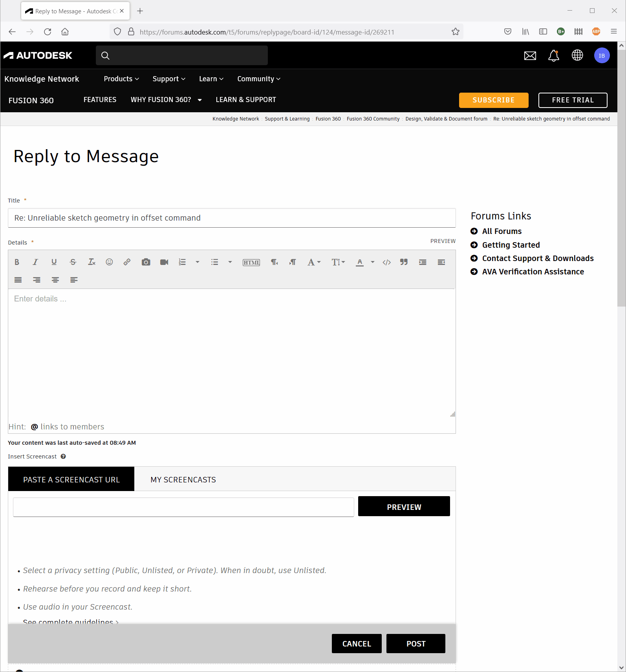Insert numbered list icon

pyautogui.click(x=182, y=262)
